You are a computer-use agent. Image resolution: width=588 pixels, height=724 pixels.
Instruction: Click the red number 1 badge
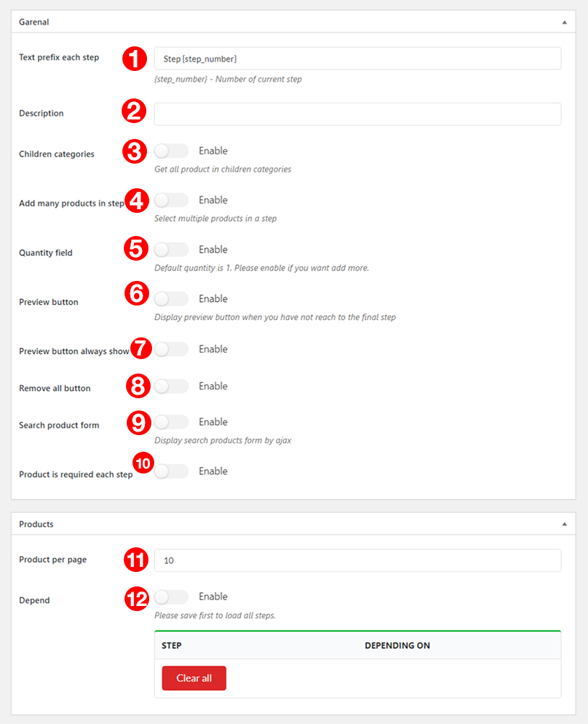(x=135, y=59)
